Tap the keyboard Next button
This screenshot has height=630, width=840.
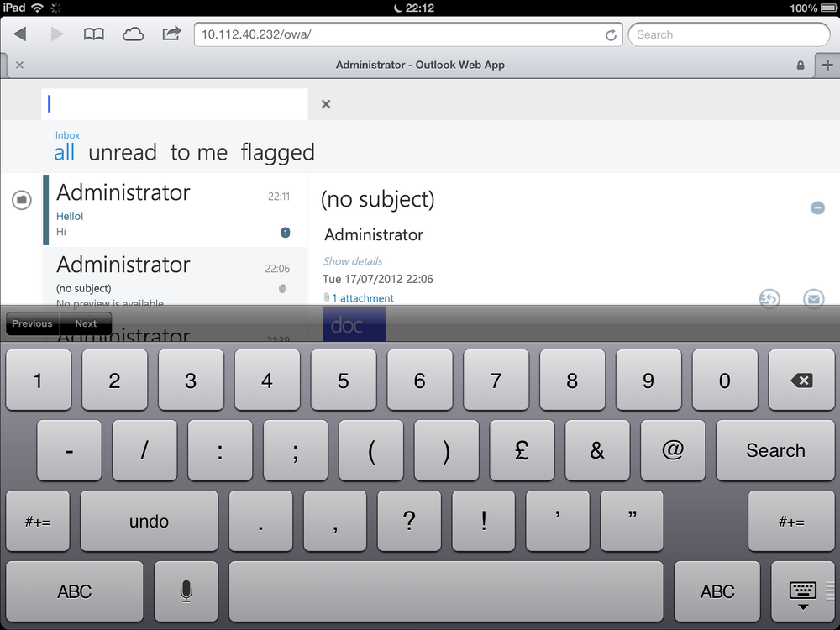click(x=86, y=323)
